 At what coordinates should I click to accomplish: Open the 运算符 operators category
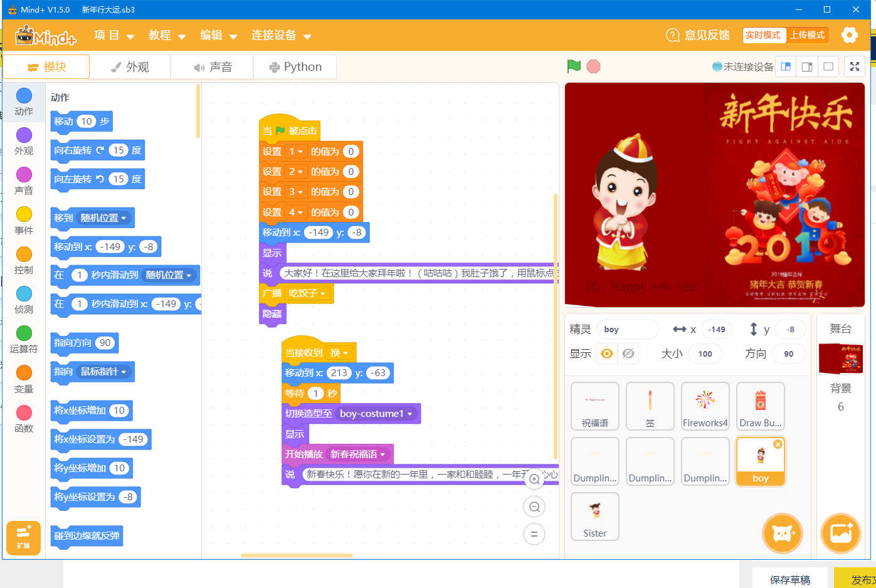(24, 340)
